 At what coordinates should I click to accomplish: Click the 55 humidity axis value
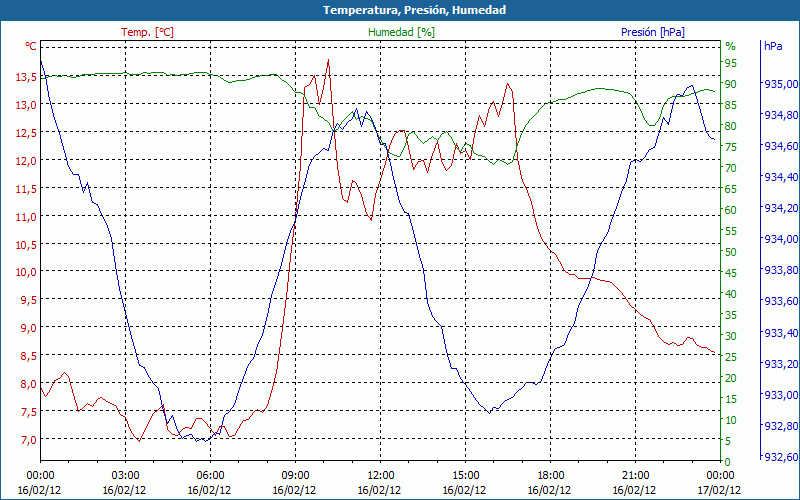pyautogui.click(x=731, y=231)
